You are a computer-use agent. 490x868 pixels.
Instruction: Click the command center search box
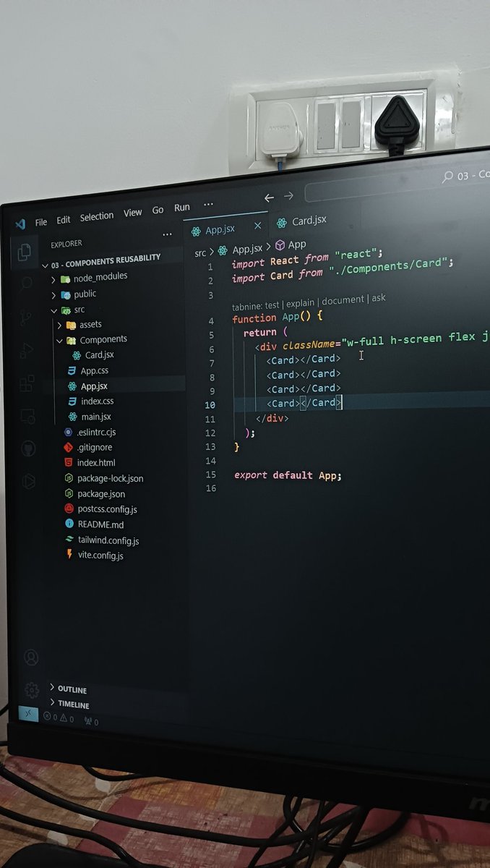397,184
